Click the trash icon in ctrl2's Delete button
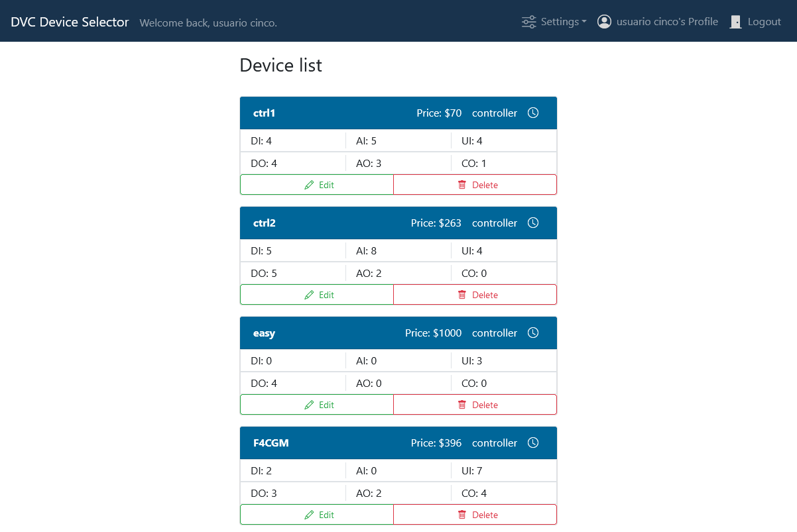The image size is (797, 532). (x=462, y=294)
